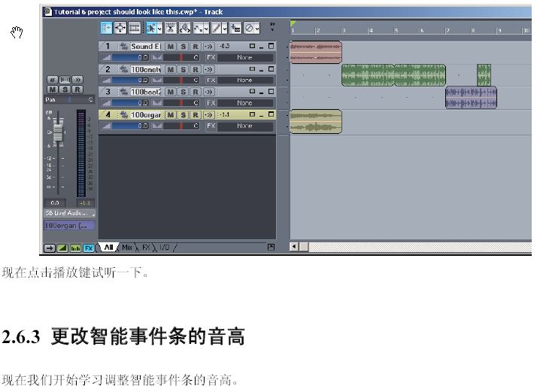Click the Insert track toolbar icon
The height and width of the screenshot is (392, 537).
click(x=235, y=28)
